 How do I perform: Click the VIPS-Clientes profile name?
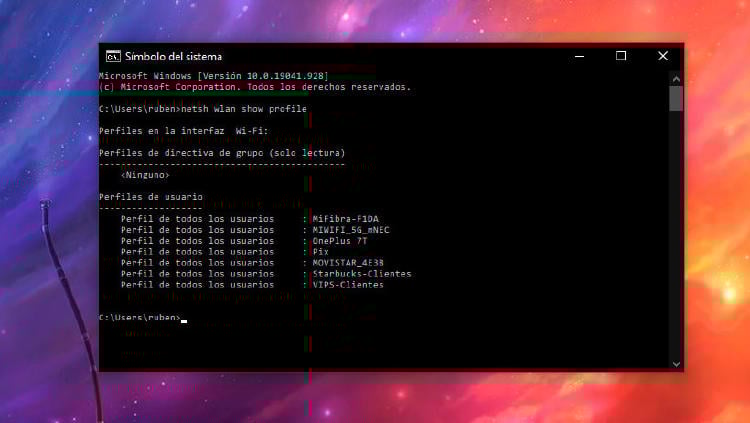(348, 285)
